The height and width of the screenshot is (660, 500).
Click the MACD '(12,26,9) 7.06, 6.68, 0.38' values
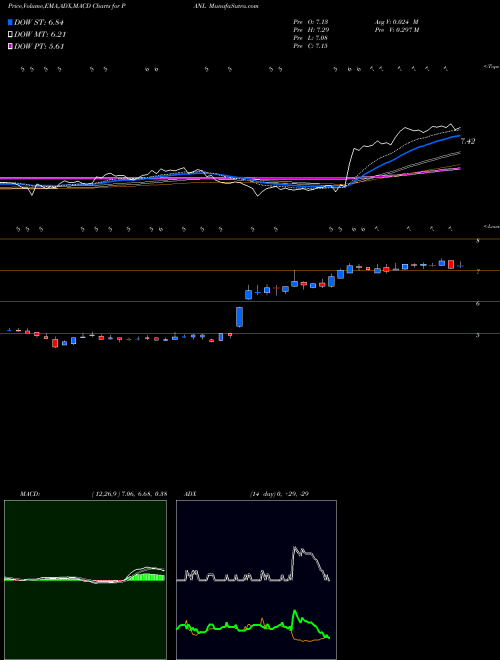tap(129, 494)
